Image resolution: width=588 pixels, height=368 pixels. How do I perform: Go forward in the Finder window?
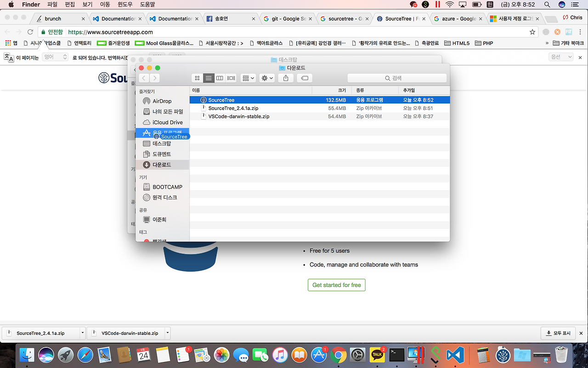tap(155, 78)
